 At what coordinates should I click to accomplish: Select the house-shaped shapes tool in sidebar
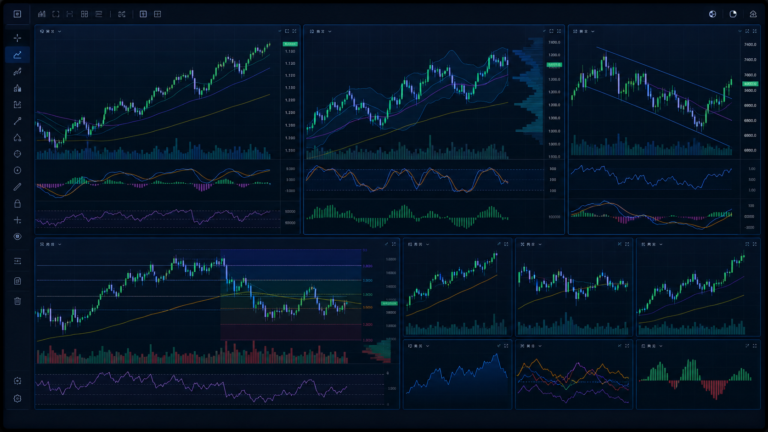click(18, 138)
